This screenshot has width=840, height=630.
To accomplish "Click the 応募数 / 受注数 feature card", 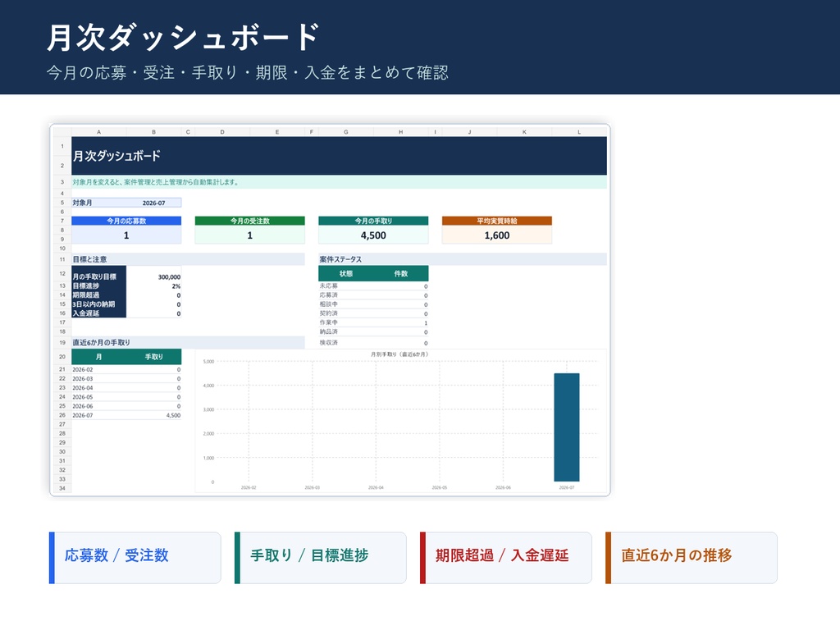I will point(135,558).
